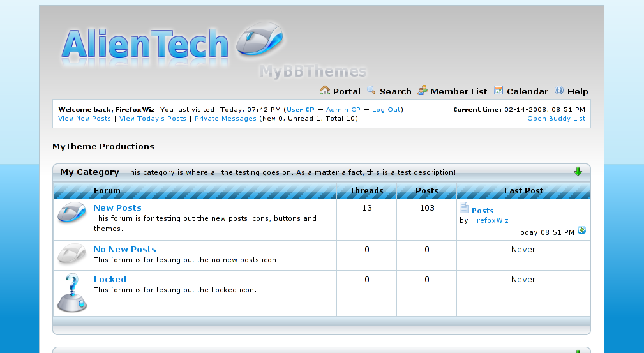This screenshot has height=353, width=644.
Task: Click the Portal house icon
Action: coord(325,91)
